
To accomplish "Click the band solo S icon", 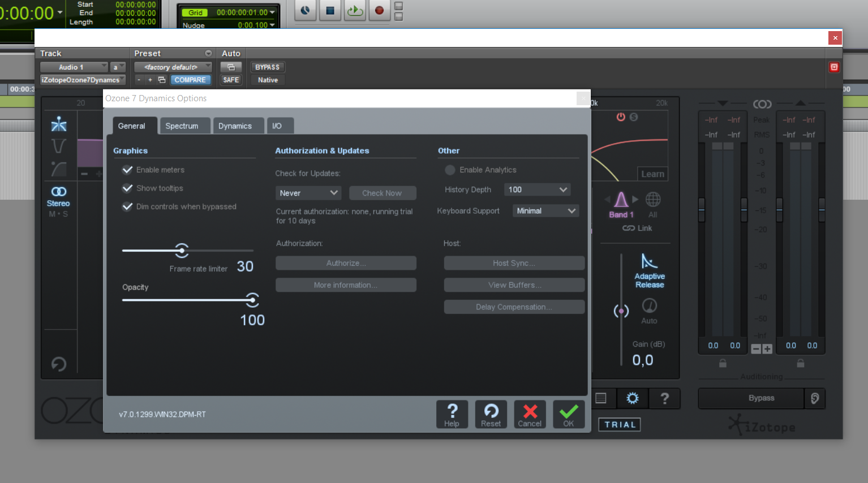I will 634,117.
